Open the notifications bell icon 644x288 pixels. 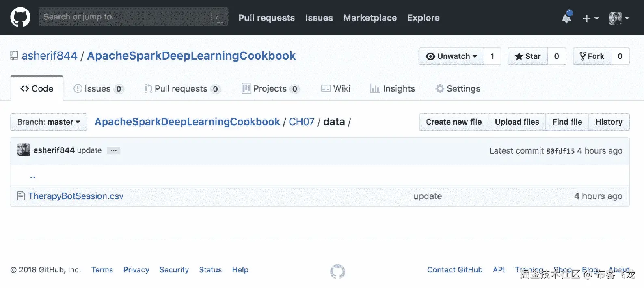pyautogui.click(x=566, y=17)
